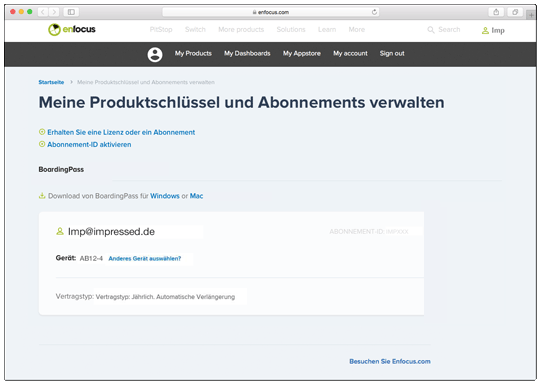Click the Safari back arrow
The width and height of the screenshot is (540, 384).
tap(43, 12)
